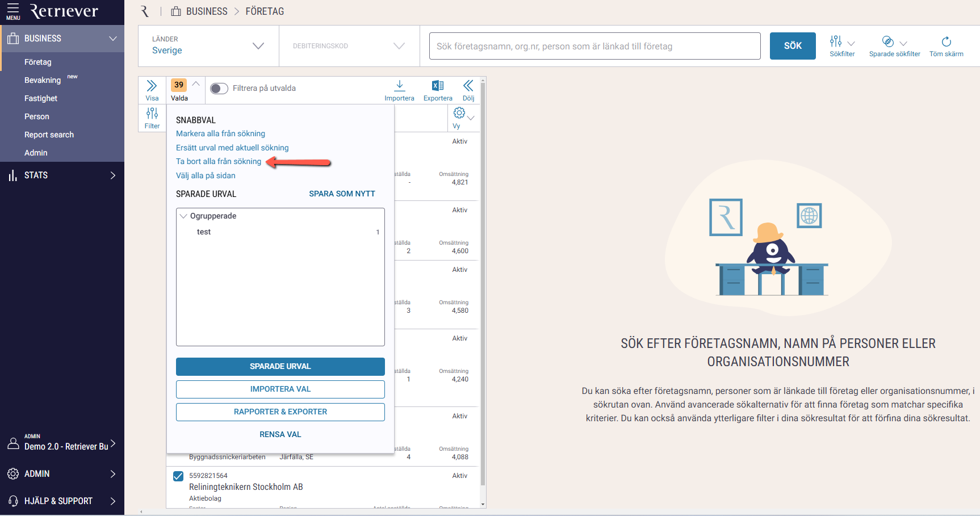Click BUSINESS in the breadcrumb

click(x=207, y=11)
